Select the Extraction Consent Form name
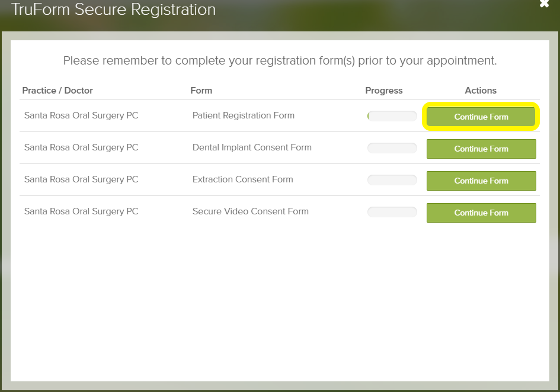Image resolution: width=560 pixels, height=392 pixels. pyautogui.click(x=242, y=179)
